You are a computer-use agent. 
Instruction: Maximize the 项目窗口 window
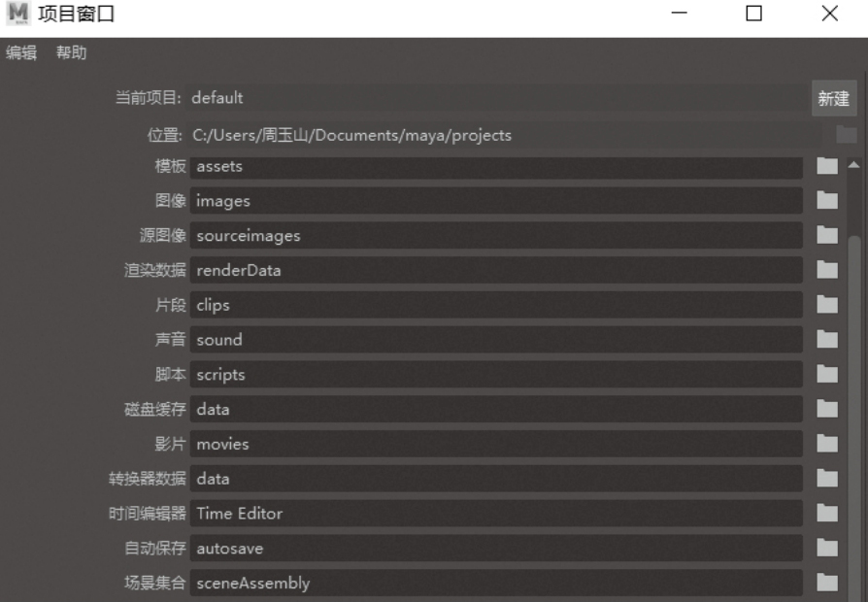754,13
